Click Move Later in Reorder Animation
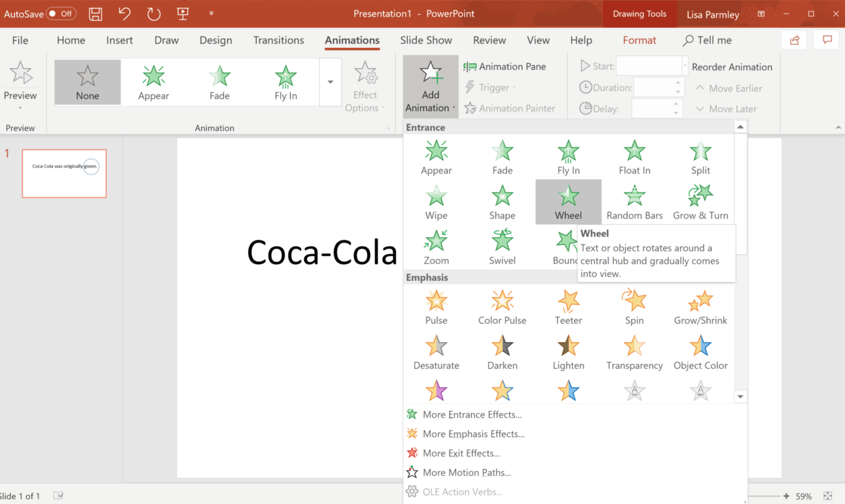The height and width of the screenshot is (504, 845). 727,109
